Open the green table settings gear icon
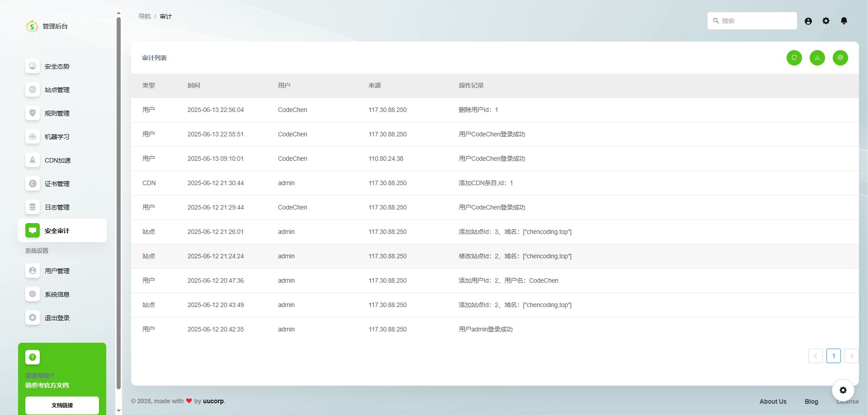This screenshot has height=415, width=868. [x=840, y=58]
